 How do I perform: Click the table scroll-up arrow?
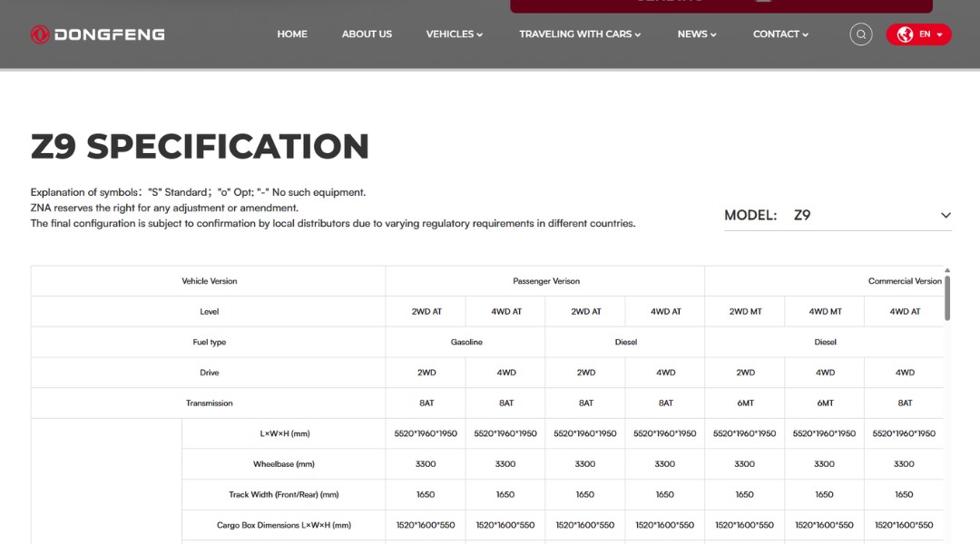click(947, 270)
